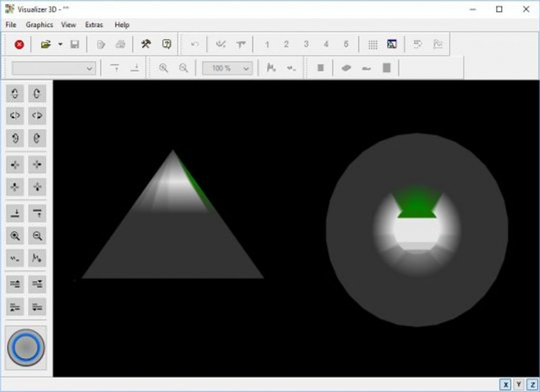Toggle the X axis button
Image resolution: width=540 pixels, height=392 pixels.
click(506, 385)
